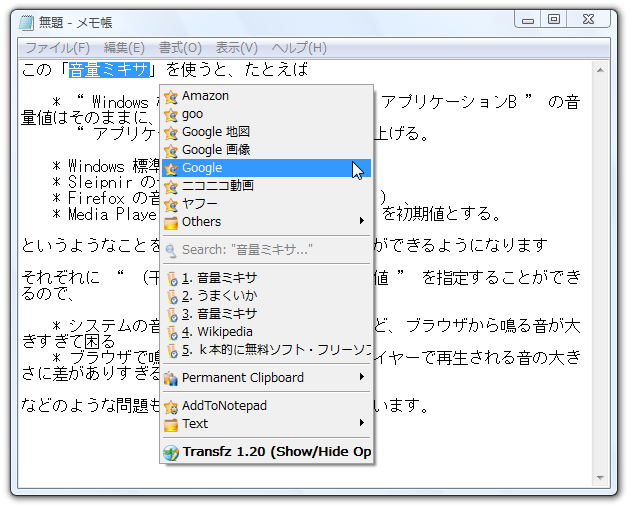This screenshot has height=508, width=629.
Task: Select Google 画像 menu entry
Action: (266, 150)
